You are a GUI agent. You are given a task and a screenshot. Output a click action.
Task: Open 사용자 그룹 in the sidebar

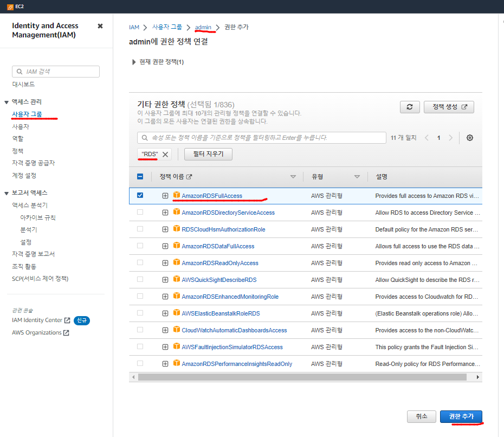[27, 114]
